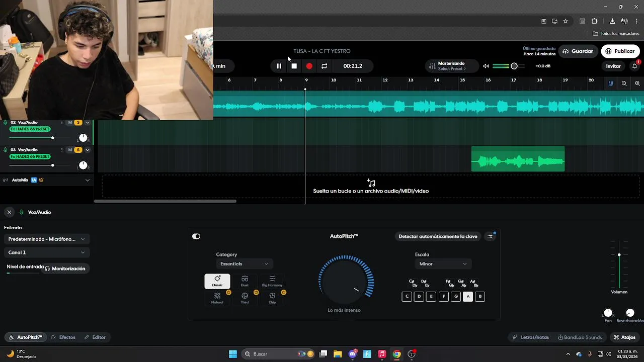Expand track 03 options chevron
Image resolution: width=644 pixels, height=362 pixels.
pyautogui.click(x=88, y=150)
